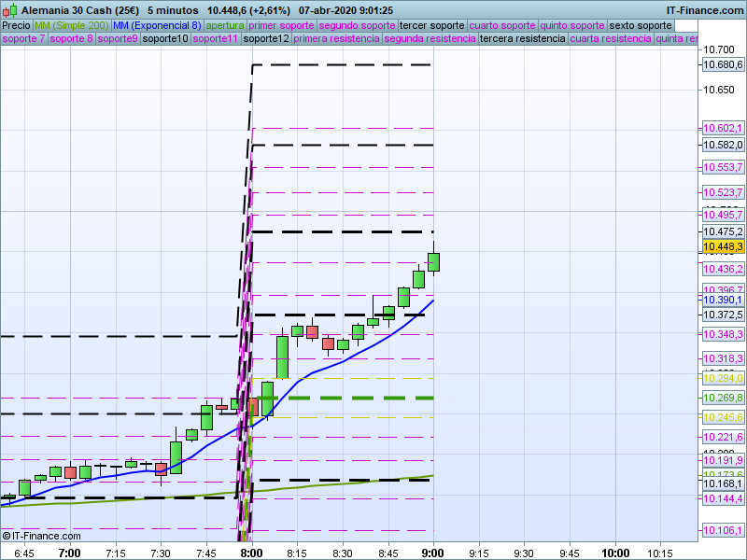Click the 8:00 time axis marker
This screenshot has height=560, width=747.
[x=251, y=553]
